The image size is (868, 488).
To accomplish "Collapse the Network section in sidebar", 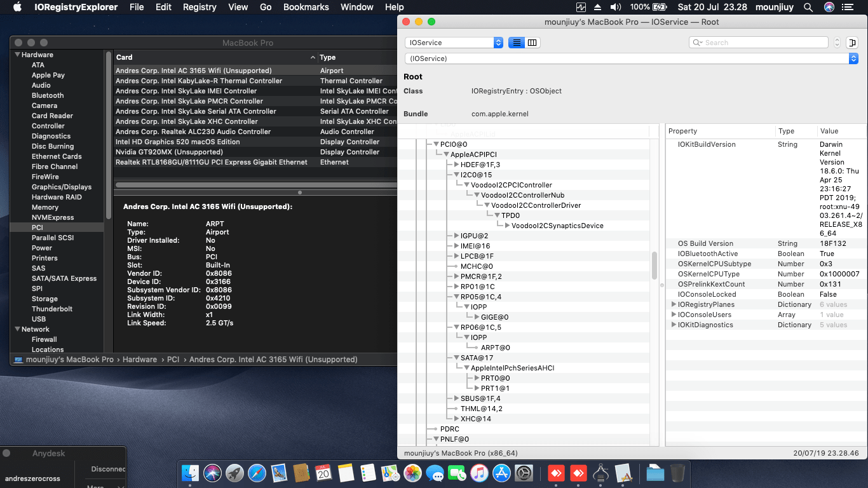I will [x=17, y=329].
